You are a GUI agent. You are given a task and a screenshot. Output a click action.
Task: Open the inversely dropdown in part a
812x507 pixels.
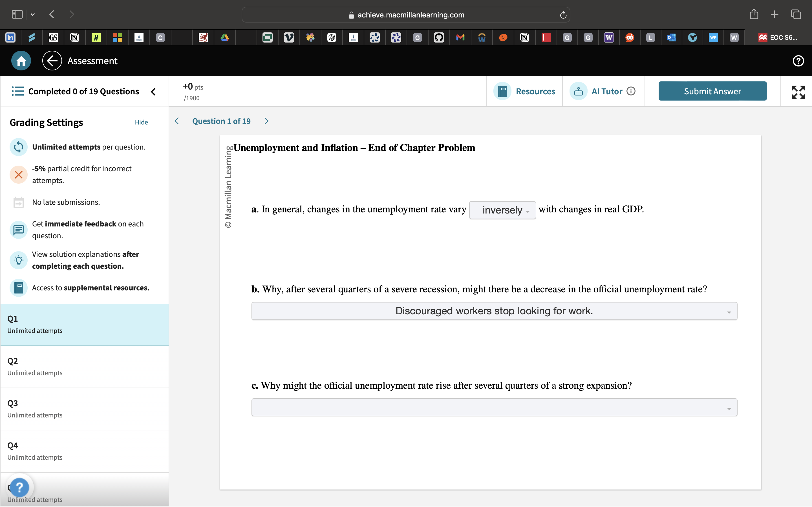pos(502,210)
